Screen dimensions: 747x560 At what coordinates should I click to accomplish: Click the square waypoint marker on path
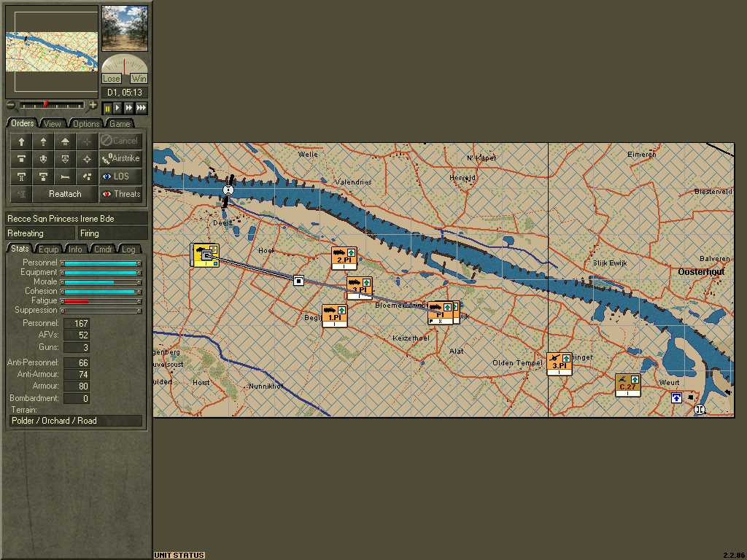298,281
